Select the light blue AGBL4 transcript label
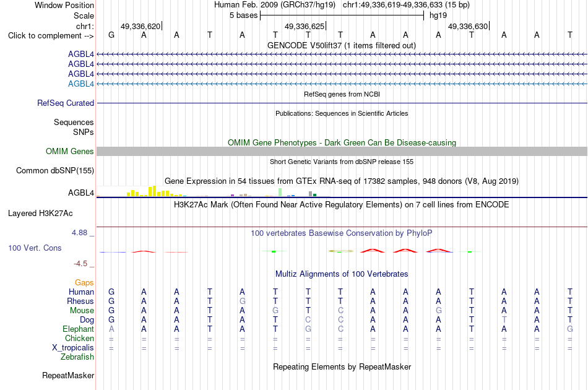The width and height of the screenshot is (588, 390). pyautogui.click(x=80, y=84)
